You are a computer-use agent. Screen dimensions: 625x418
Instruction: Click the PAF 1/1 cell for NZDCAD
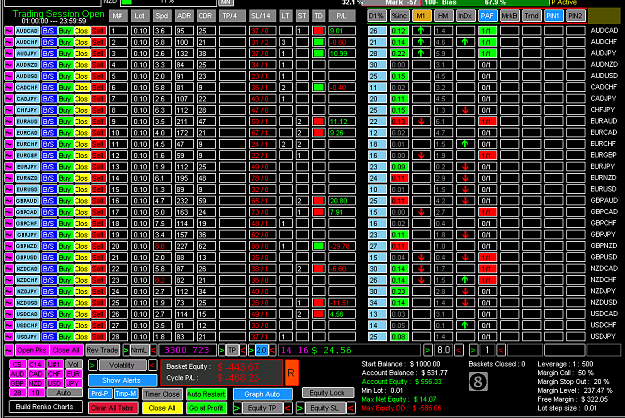(487, 269)
